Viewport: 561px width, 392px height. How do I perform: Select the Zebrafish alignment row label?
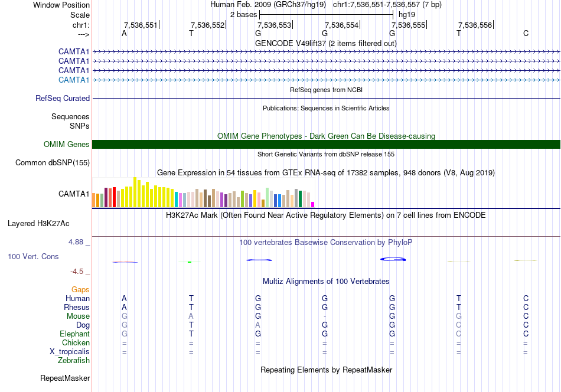click(x=74, y=361)
